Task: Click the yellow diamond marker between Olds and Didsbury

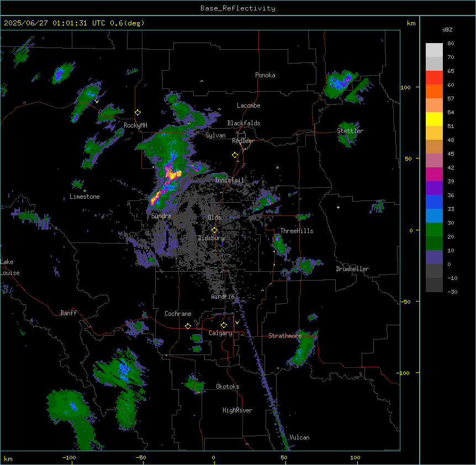Action: [214, 230]
